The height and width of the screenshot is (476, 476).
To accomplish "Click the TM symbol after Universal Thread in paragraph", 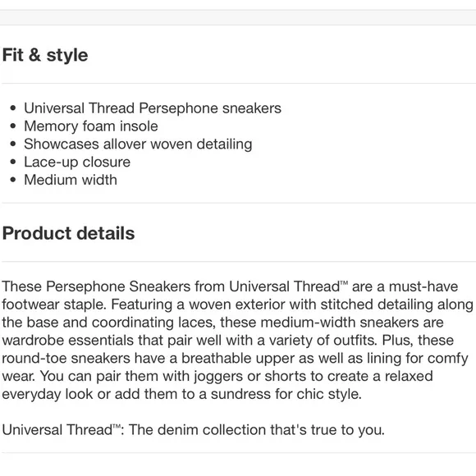I will pos(344,283).
